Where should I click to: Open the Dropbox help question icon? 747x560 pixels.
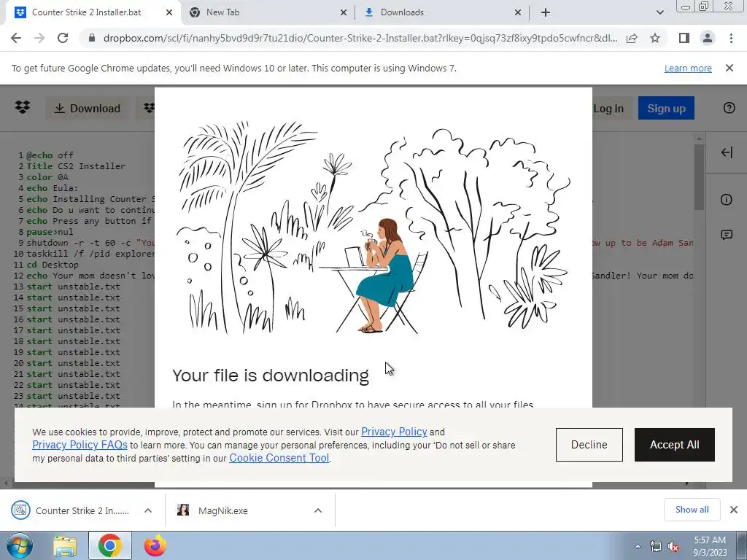(729, 108)
